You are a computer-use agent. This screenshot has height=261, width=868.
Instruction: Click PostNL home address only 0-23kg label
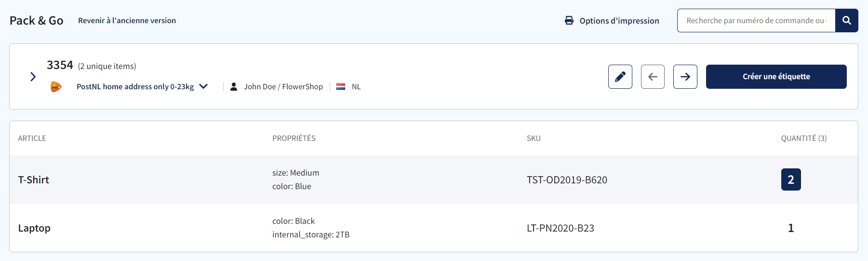[135, 87]
